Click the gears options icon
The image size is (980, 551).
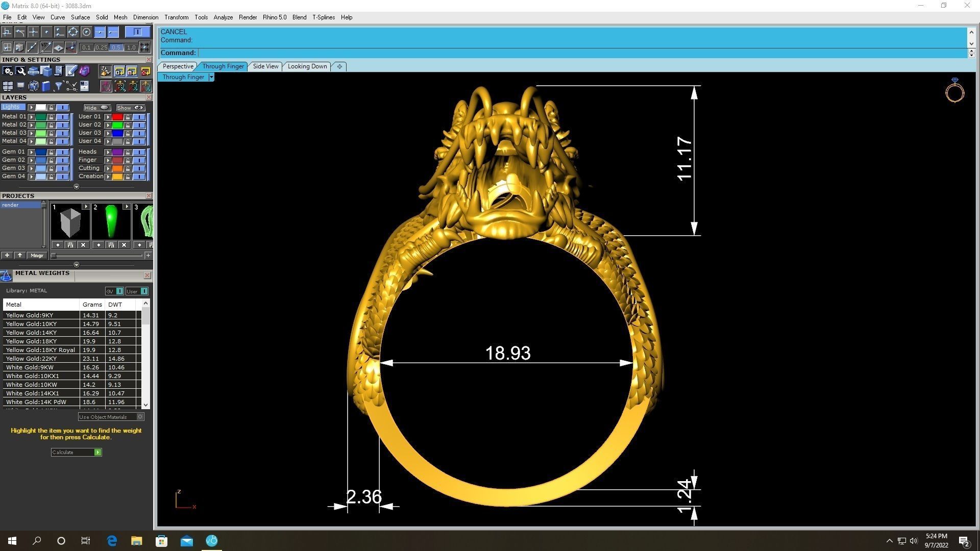(x=8, y=71)
